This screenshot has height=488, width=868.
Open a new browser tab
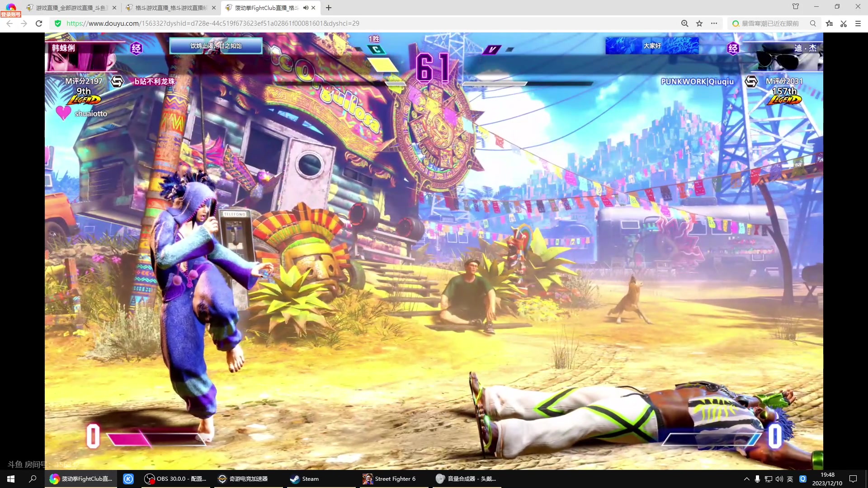point(329,8)
